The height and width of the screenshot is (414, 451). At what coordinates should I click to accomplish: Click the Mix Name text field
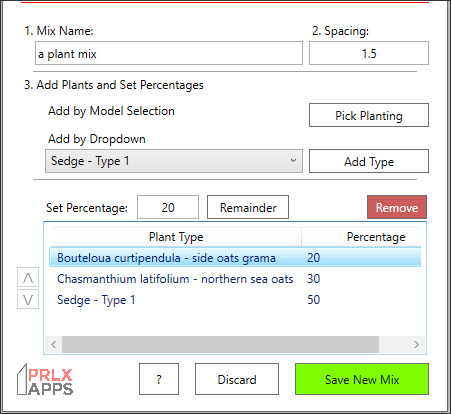[x=169, y=53]
